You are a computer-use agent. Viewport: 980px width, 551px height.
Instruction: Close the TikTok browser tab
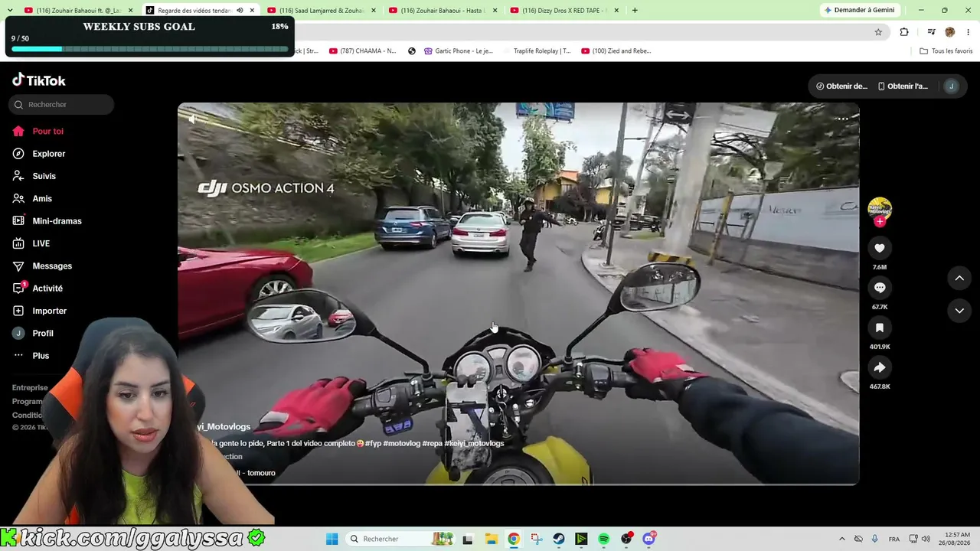click(252, 10)
